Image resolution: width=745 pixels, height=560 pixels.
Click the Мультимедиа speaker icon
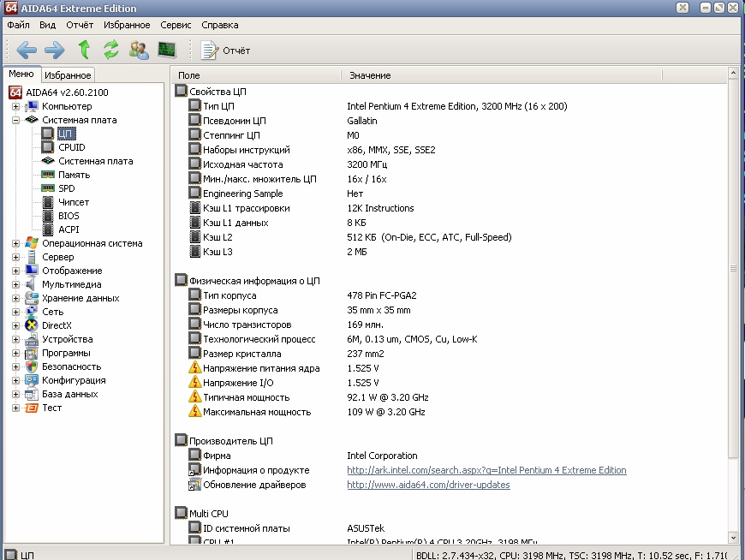pyautogui.click(x=31, y=284)
